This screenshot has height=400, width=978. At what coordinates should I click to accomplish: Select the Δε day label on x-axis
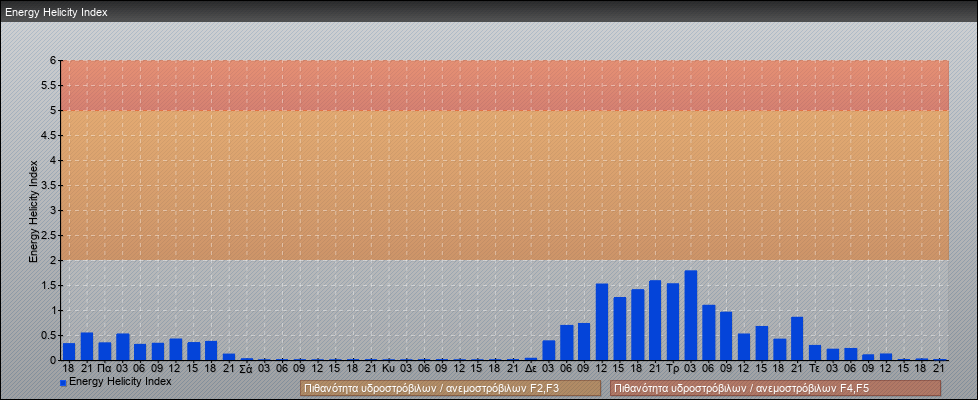[x=531, y=368]
